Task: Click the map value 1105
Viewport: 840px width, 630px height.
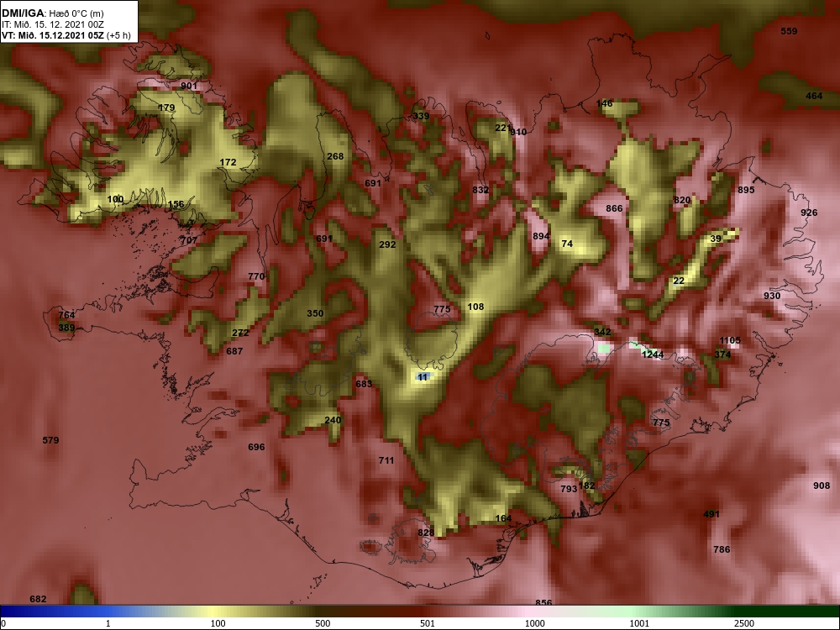Action: click(x=730, y=341)
